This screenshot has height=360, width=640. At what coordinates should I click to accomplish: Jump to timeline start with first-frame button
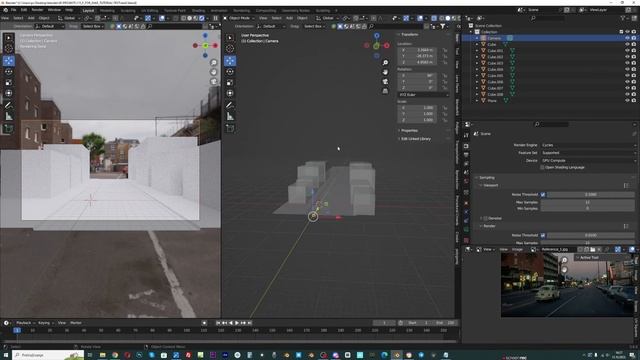218,323
